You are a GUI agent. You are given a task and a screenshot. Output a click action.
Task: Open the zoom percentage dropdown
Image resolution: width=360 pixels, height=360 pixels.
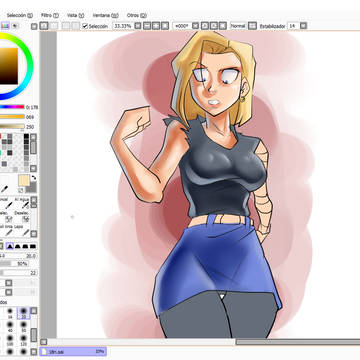click(138, 26)
